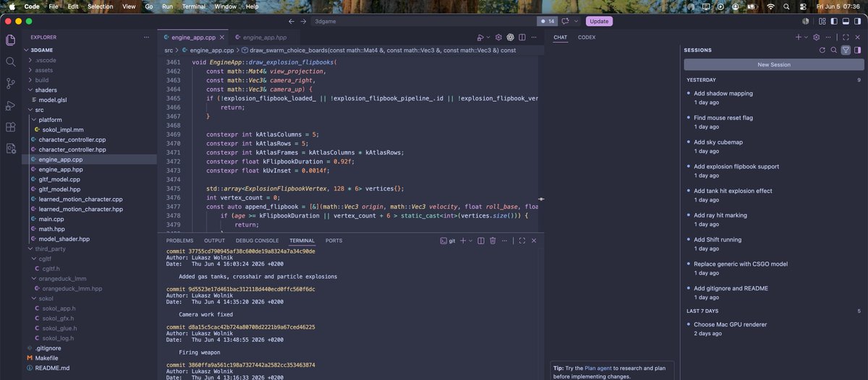Go forward with the navigation arrow
Image resolution: width=868 pixels, height=380 pixels.
[304, 22]
